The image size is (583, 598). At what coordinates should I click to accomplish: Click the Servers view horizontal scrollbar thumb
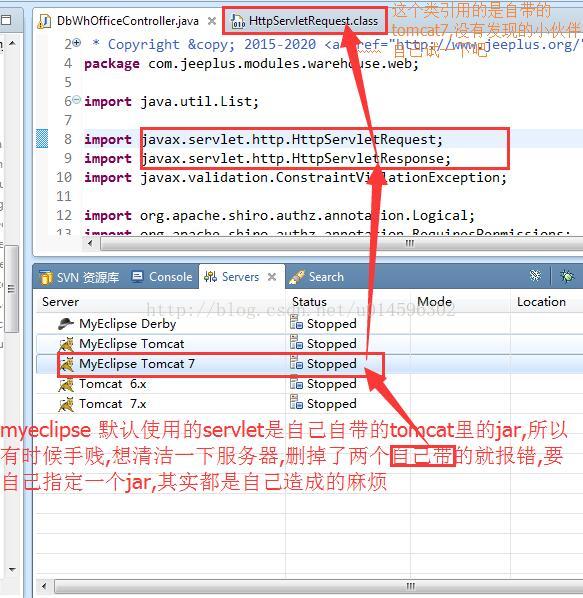click(318, 586)
